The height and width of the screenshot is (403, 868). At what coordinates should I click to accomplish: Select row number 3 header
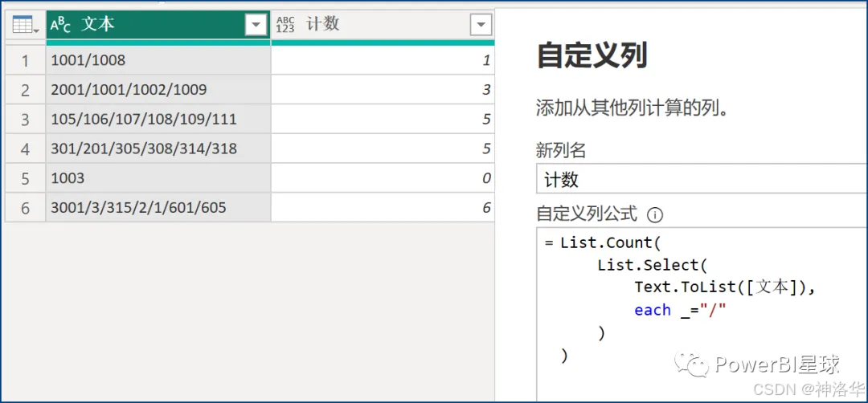(x=25, y=119)
